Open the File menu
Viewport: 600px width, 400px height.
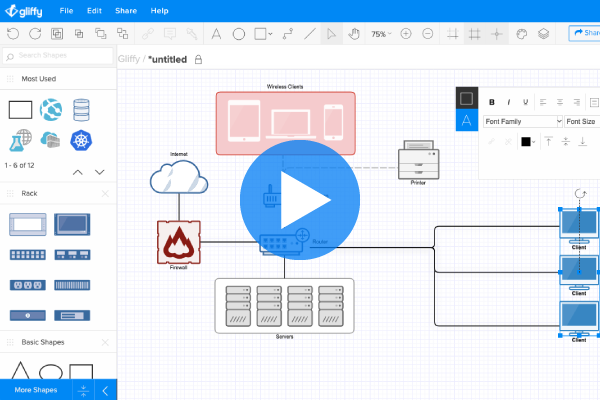click(x=64, y=10)
